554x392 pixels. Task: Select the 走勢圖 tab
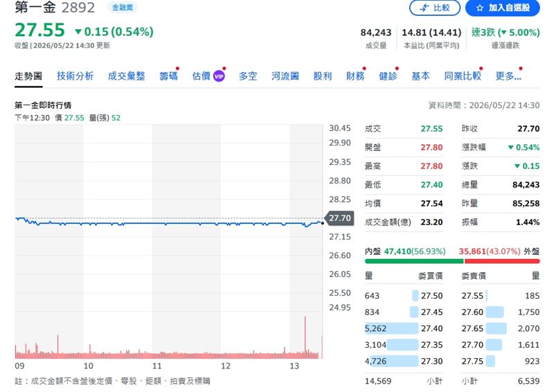tap(28, 76)
